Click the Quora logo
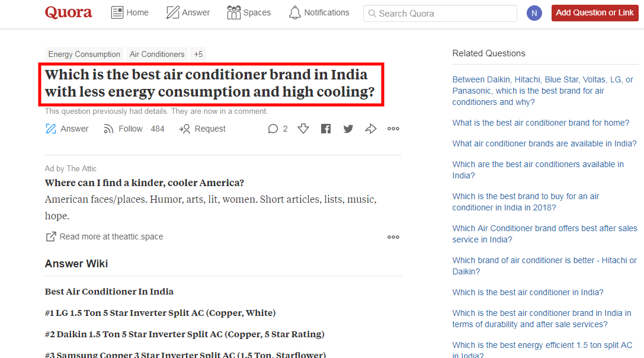The height and width of the screenshot is (358, 644). (x=68, y=12)
